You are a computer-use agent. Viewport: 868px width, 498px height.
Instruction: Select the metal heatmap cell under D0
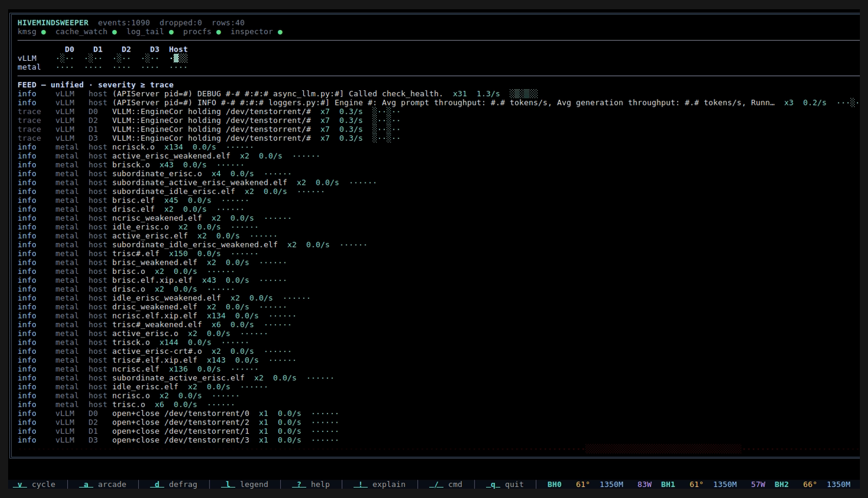coord(65,67)
